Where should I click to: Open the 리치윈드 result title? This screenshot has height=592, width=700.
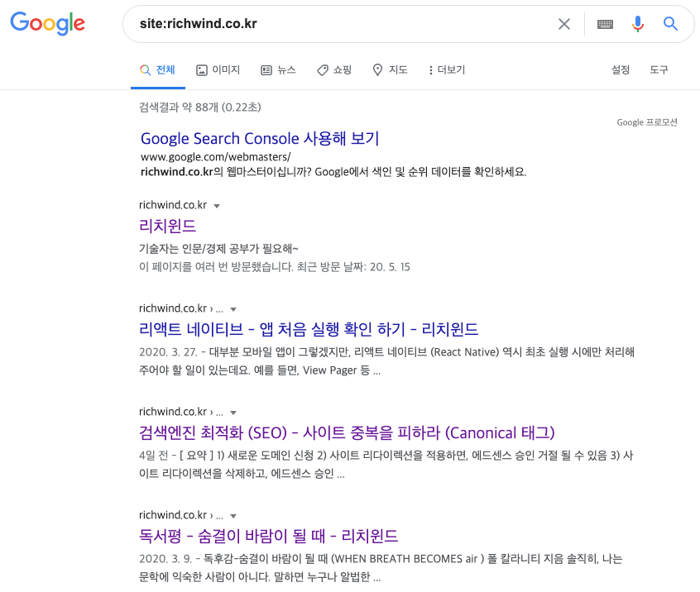click(167, 226)
